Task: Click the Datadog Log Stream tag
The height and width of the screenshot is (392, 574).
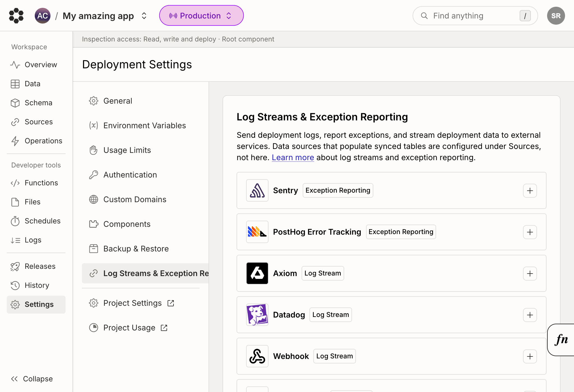Action: point(330,315)
